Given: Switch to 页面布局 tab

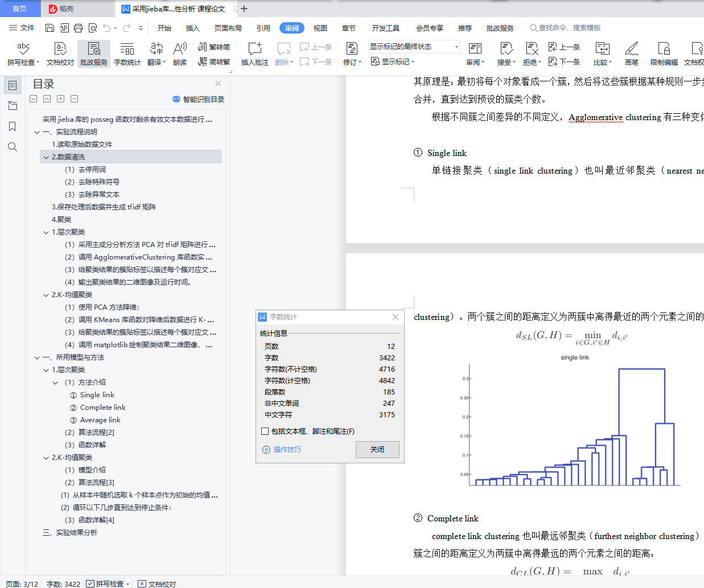Looking at the screenshot, I should click(228, 28).
